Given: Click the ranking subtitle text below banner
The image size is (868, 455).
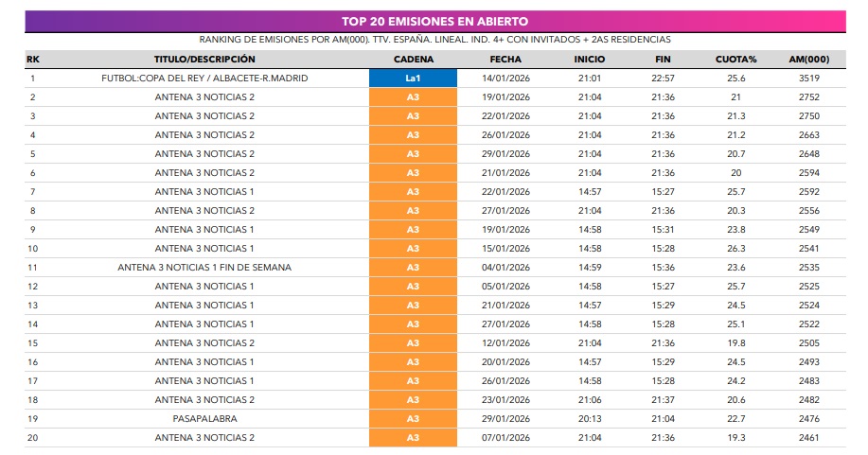Looking at the screenshot, I should (x=434, y=40).
